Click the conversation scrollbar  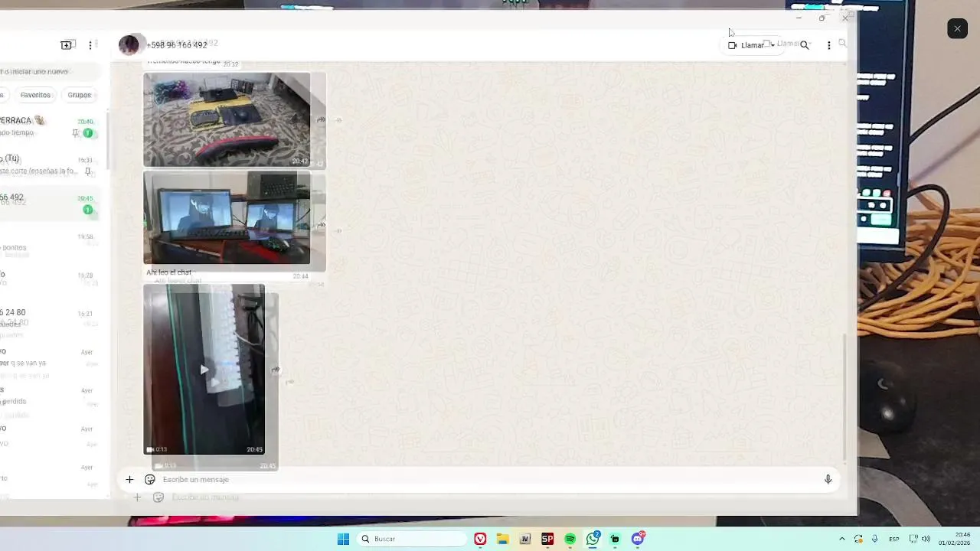(845, 398)
